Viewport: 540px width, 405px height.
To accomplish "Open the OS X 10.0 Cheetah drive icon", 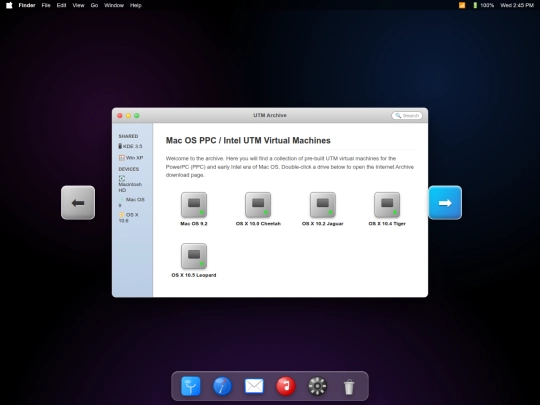I will (x=258, y=205).
